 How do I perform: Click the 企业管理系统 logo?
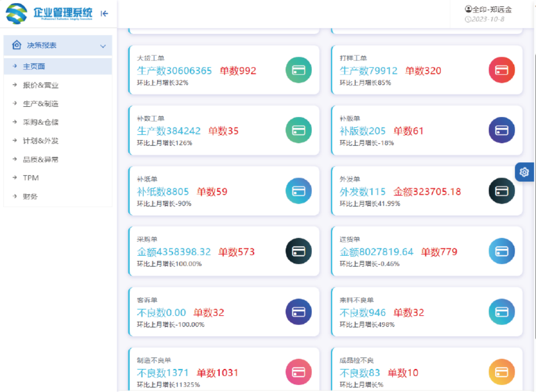tap(49, 14)
